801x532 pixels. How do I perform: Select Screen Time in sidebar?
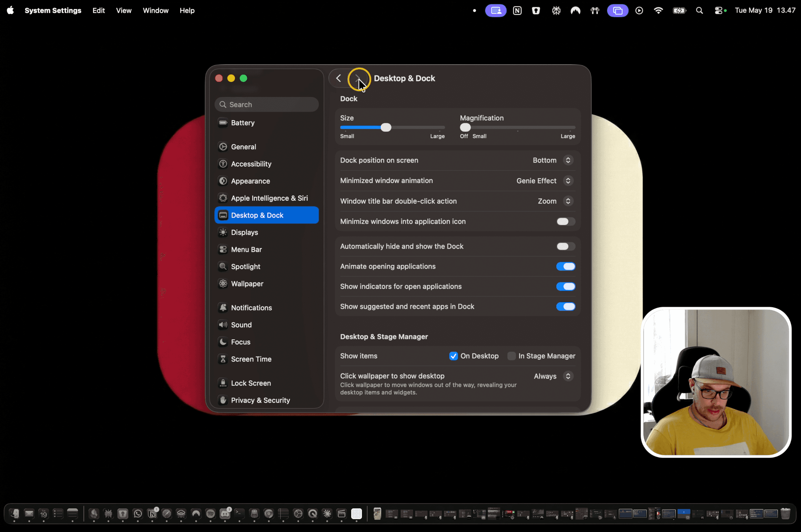click(266, 359)
